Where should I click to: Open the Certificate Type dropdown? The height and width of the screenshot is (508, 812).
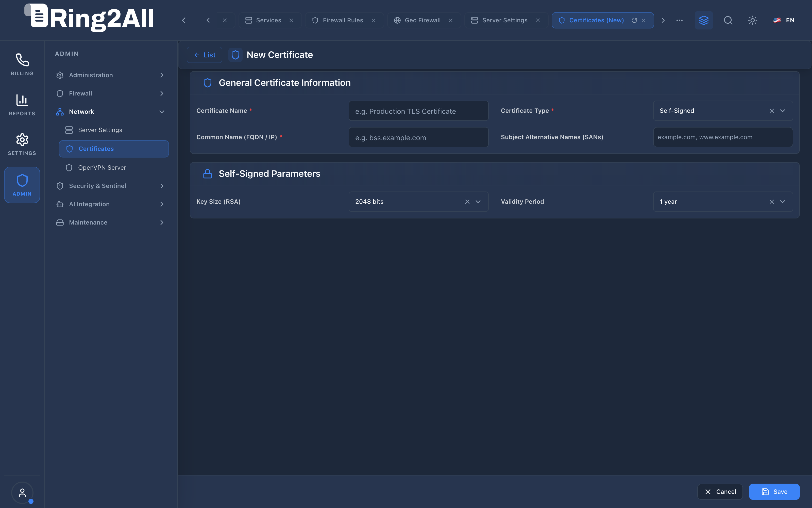[723, 111]
